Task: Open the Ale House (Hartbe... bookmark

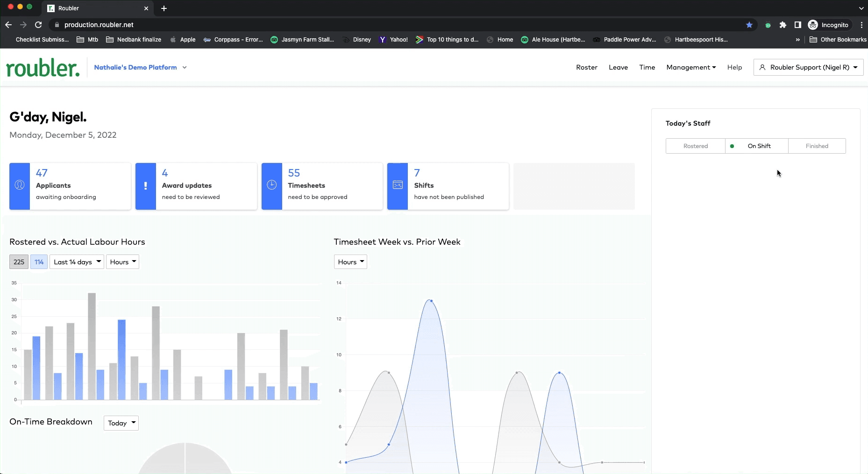Action: [x=553, y=40]
